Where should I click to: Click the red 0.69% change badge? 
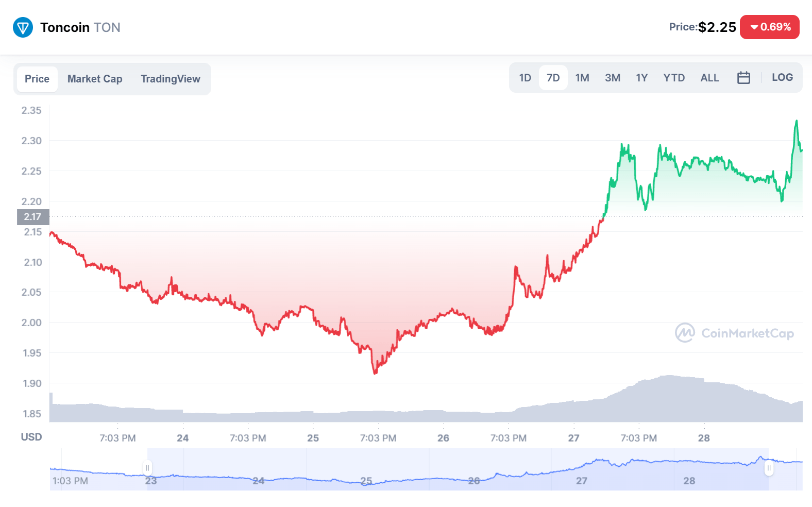coord(770,27)
